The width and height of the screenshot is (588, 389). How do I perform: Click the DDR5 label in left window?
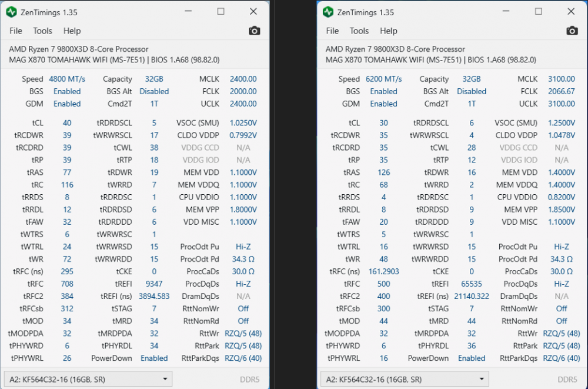pyautogui.click(x=250, y=379)
